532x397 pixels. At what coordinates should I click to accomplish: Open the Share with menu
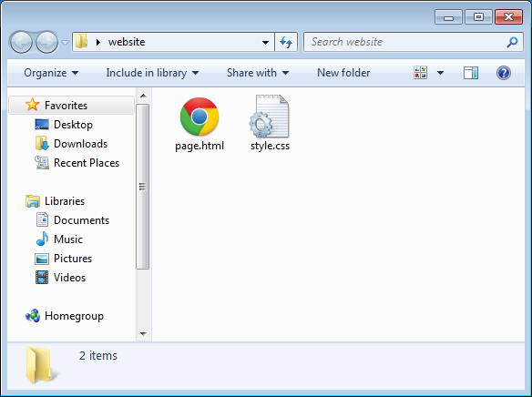pyautogui.click(x=258, y=73)
